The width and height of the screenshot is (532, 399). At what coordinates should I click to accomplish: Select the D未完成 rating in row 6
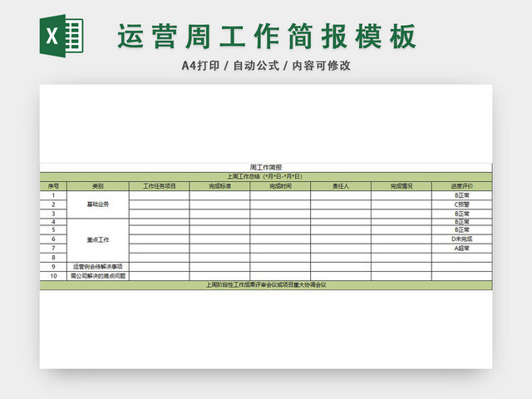(462, 239)
